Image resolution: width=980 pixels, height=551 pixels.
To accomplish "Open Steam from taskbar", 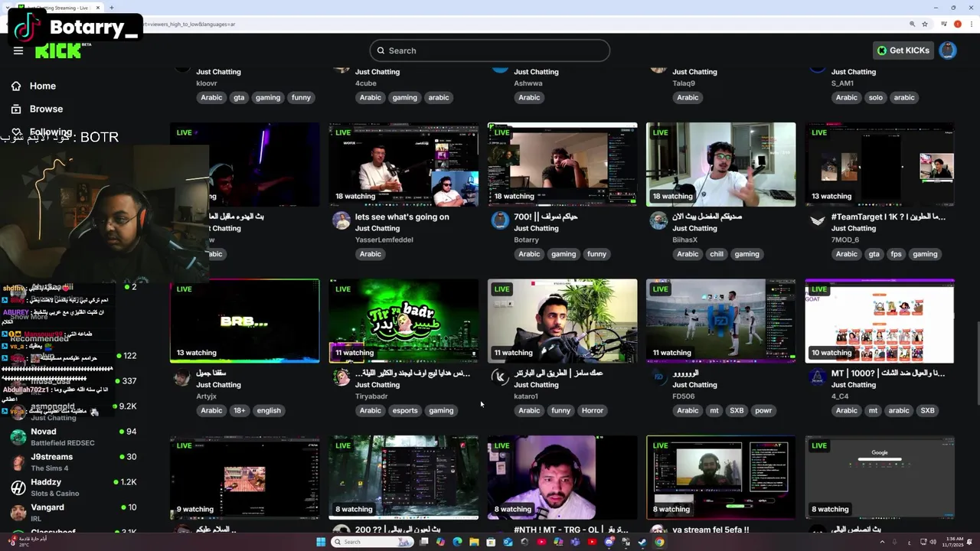I will coord(642,542).
